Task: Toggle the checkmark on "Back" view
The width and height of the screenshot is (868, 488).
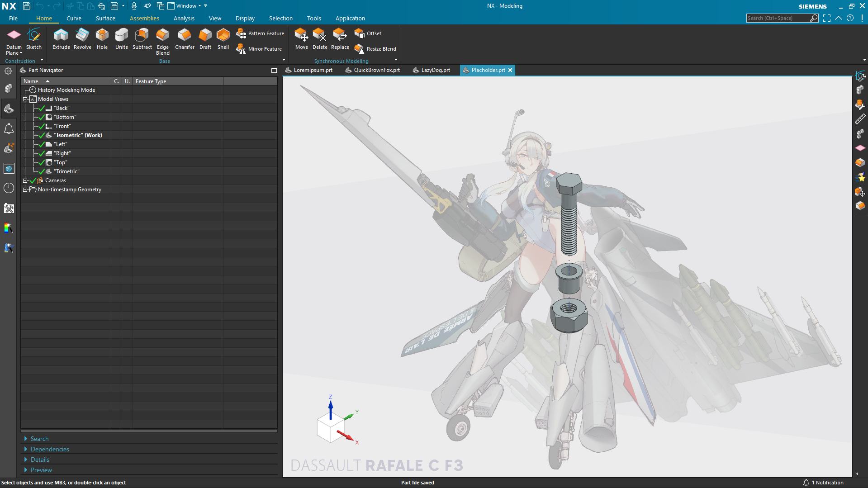Action: [x=42, y=108]
